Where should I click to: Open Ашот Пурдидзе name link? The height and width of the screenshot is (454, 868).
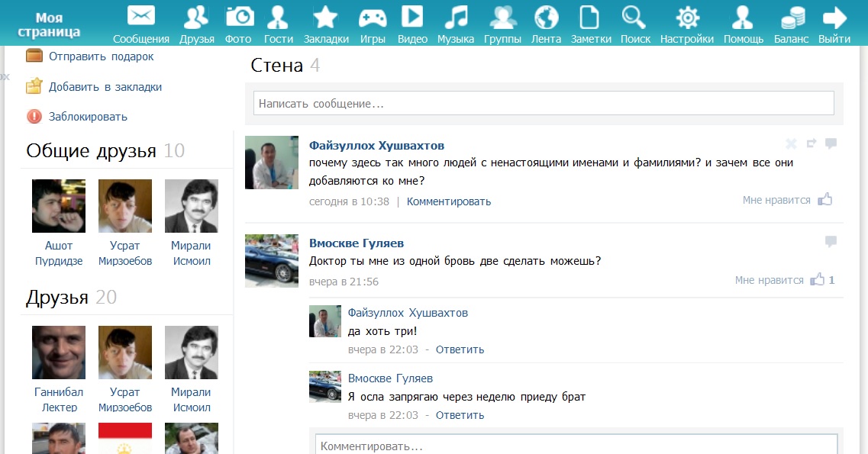pos(59,253)
